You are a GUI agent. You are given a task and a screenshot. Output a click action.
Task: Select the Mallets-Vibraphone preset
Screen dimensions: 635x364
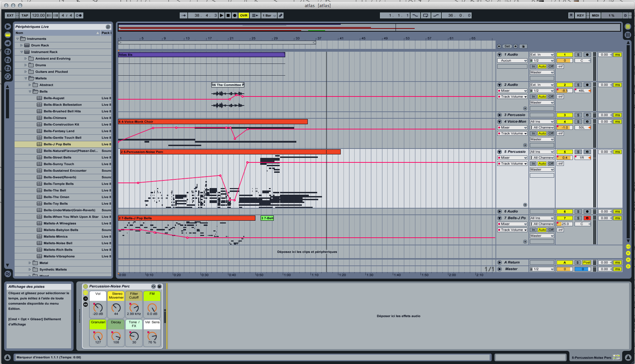pos(59,256)
